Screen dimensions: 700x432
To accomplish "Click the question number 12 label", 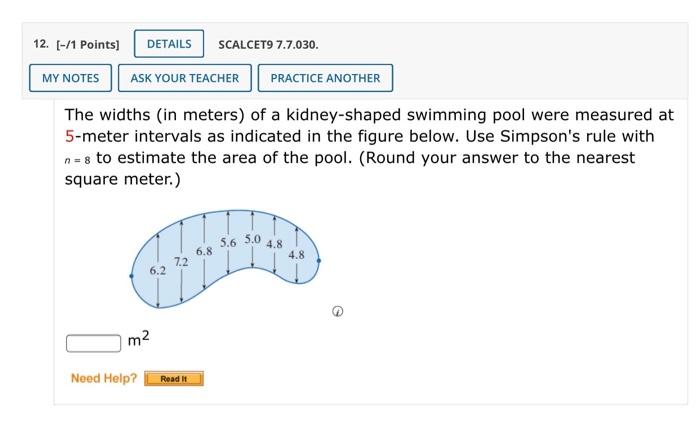I will pos(41,44).
